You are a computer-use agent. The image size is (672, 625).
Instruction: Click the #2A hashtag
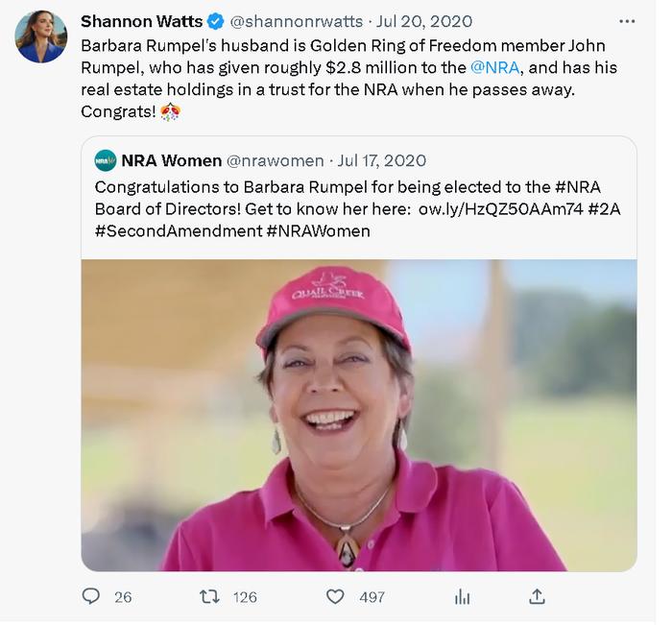(604, 208)
